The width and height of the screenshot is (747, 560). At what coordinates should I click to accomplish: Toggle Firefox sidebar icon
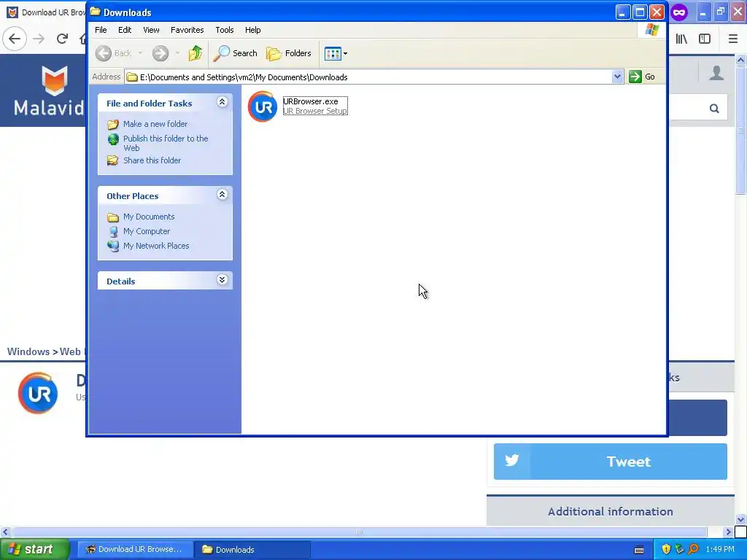tap(705, 39)
